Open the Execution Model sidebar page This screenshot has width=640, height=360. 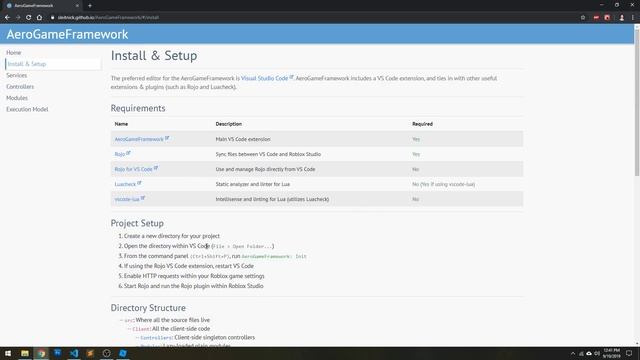[x=27, y=109]
